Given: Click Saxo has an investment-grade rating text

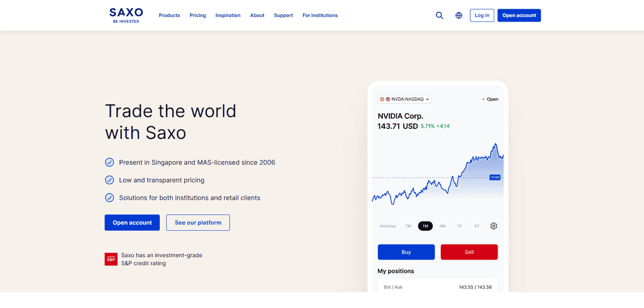Looking at the screenshot, I should 162,259.
